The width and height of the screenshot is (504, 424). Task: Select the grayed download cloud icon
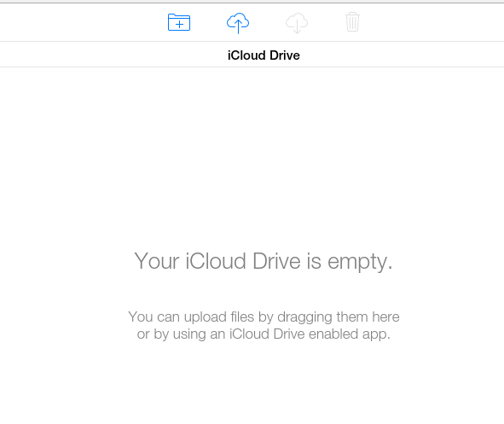point(297,23)
